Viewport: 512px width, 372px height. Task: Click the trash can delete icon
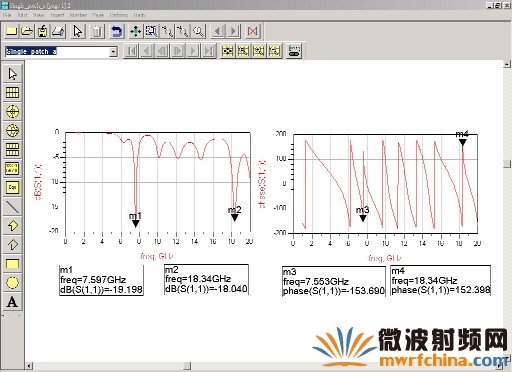97,31
